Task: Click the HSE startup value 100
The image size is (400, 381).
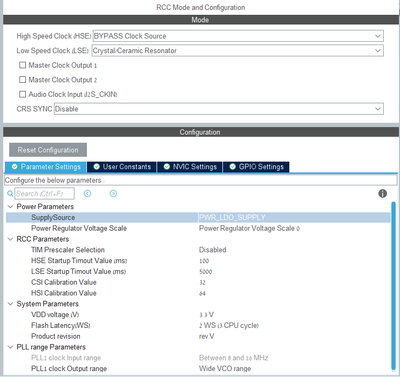Action: coord(204,261)
